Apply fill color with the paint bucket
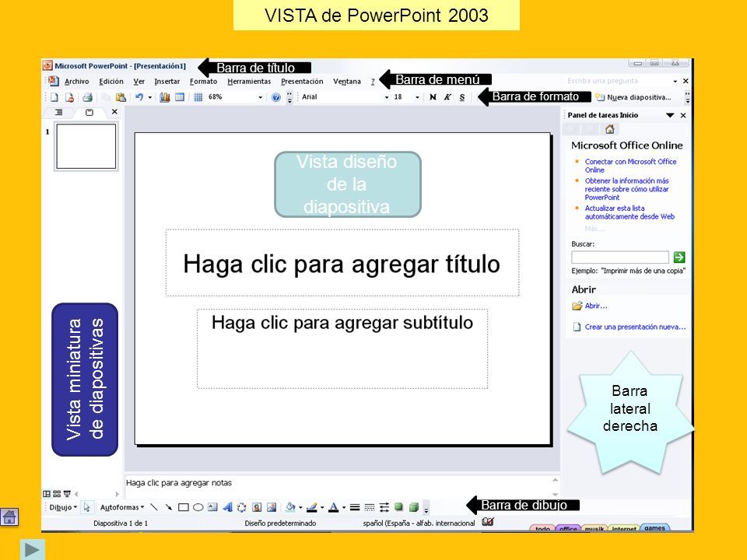 290,508
